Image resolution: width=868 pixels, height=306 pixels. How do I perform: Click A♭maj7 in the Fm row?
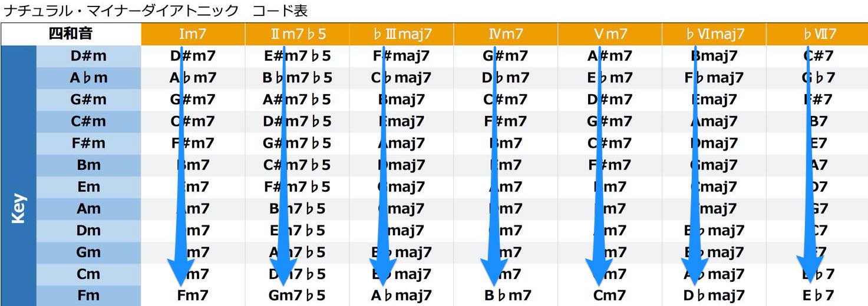[402, 295]
